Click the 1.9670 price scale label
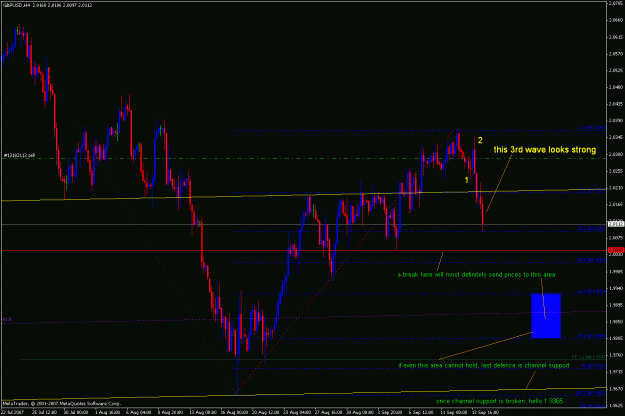625x416 pixels. click(616, 389)
